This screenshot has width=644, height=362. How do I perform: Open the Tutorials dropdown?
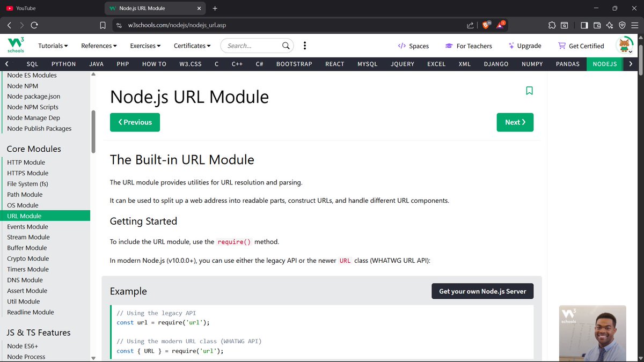click(53, 46)
